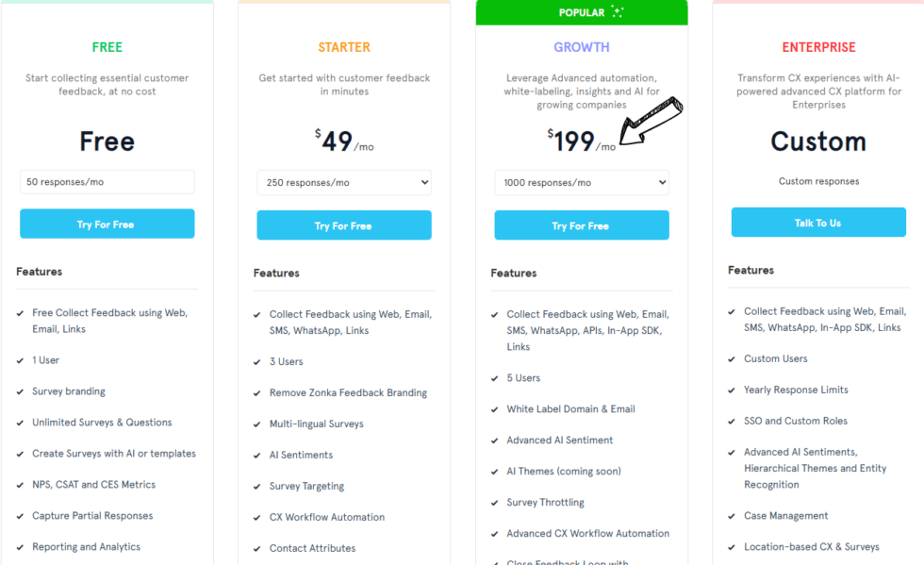Click Try For Free under the Starter plan
Screen dimensions: 924x565
pos(343,225)
